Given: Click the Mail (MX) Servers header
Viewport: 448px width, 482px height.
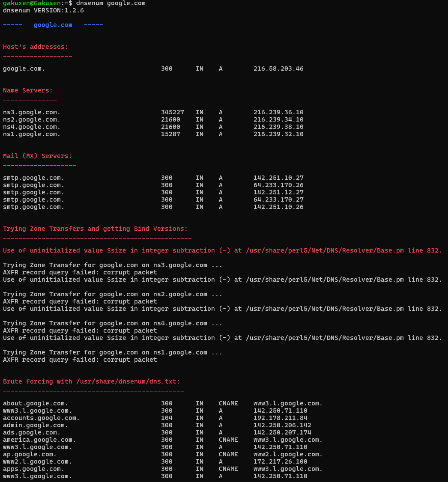Looking at the screenshot, I should [37, 155].
